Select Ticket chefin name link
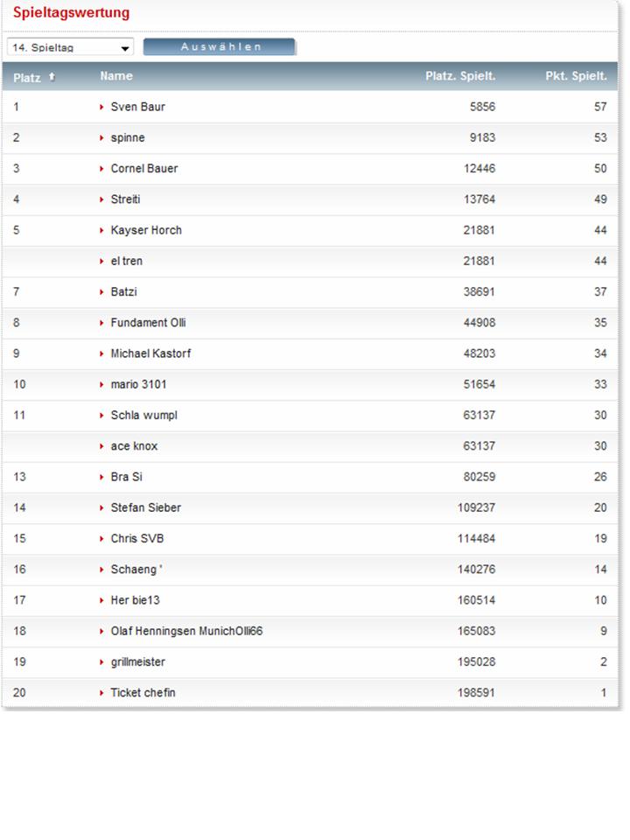The image size is (630, 840). coord(143,693)
